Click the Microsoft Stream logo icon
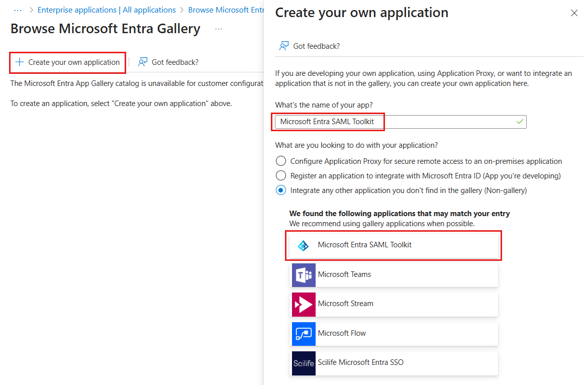Image resolution: width=588 pixels, height=385 pixels. [x=304, y=304]
